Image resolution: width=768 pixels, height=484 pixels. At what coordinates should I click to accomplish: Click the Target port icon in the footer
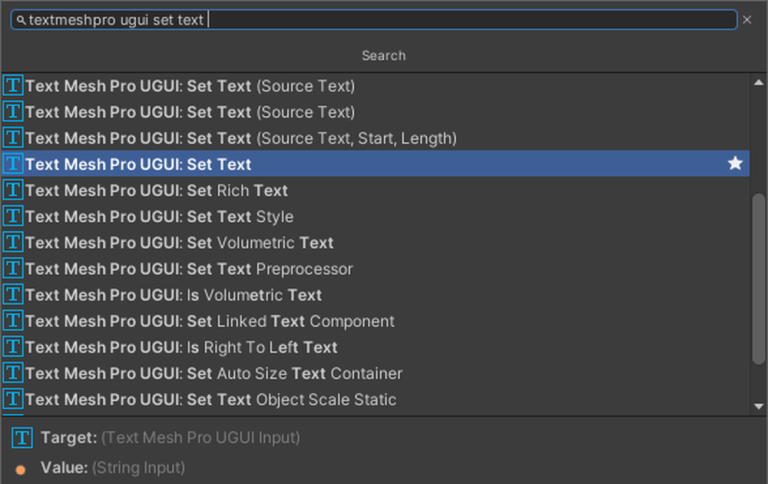21,438
